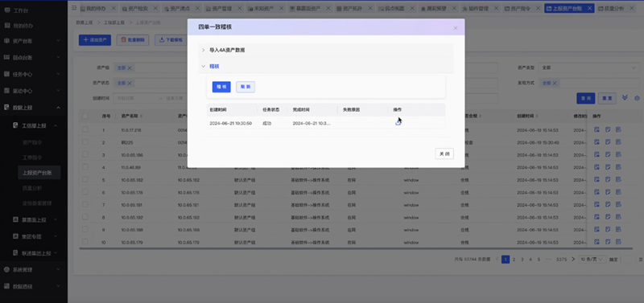Switch to the 未知资产 tab
The width and height of the screenshot is (644, 303).
tap(265, 8)
